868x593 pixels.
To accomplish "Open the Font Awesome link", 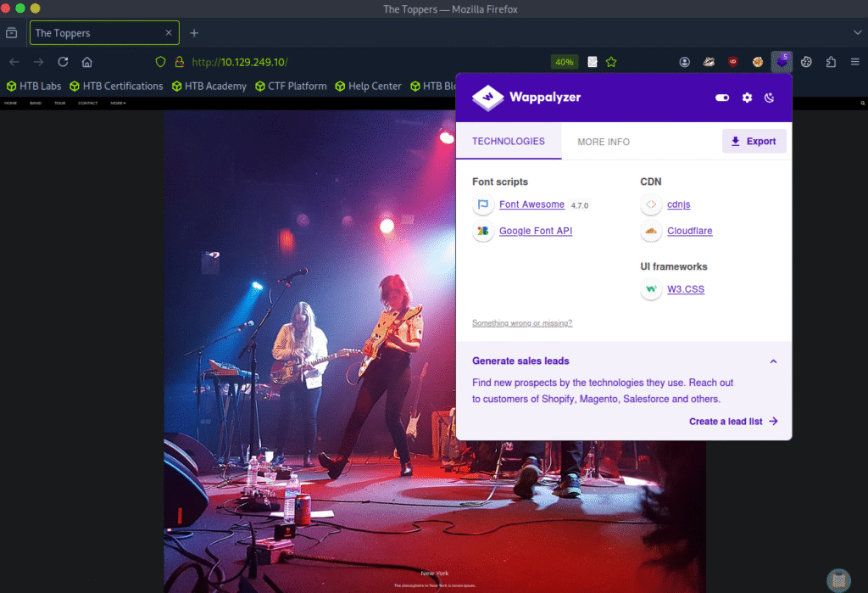I will 531,204.
